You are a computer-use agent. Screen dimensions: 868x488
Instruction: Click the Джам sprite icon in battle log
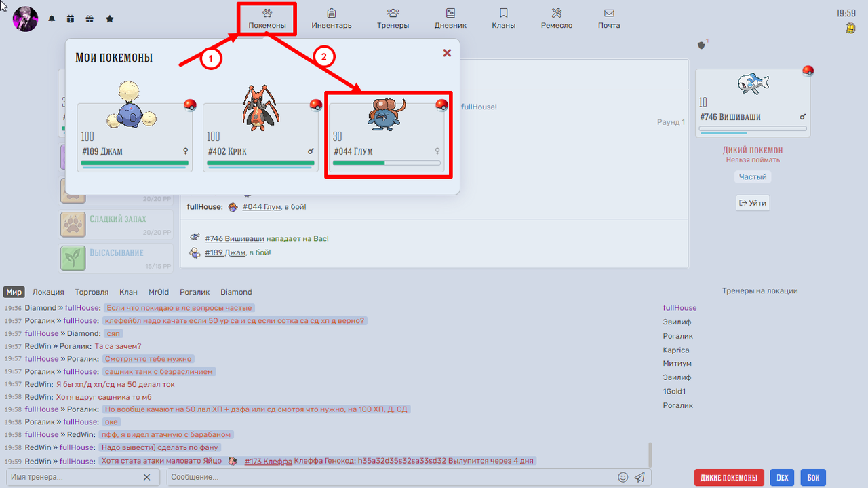pyautogui.click(x=195, y=252)
